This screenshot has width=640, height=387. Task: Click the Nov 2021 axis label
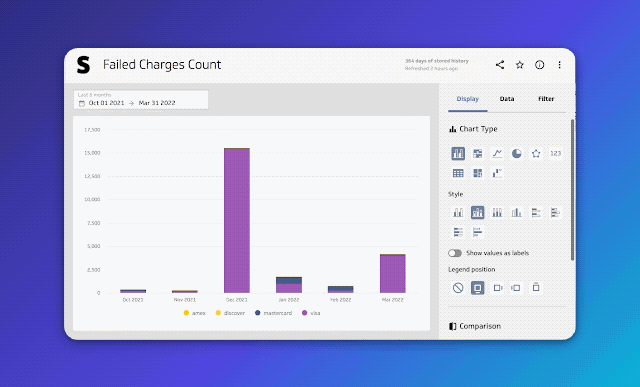click(x=185, y=300)
